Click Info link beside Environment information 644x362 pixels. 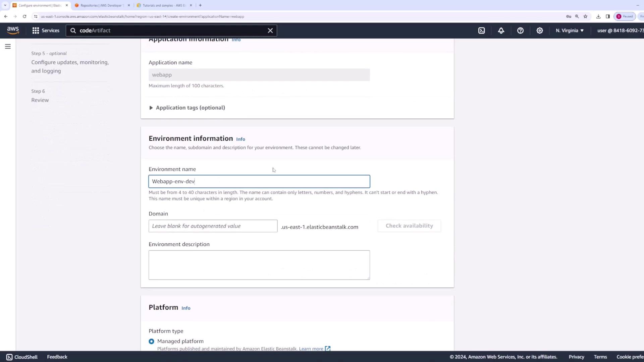point(240,139)
